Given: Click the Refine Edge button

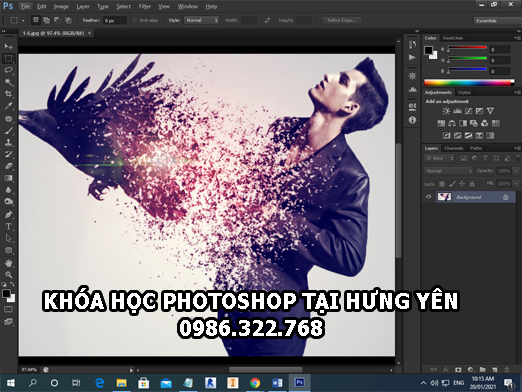Looking at the screenshot, I should point(342,20).
